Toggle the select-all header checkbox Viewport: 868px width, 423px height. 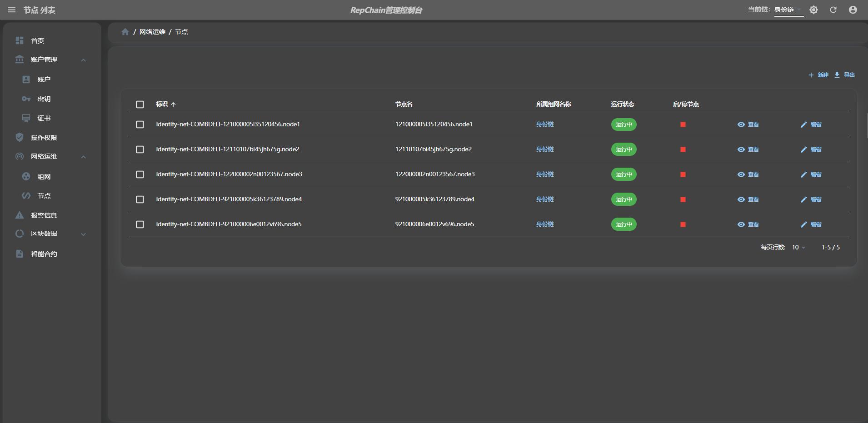tap(140, 105)
